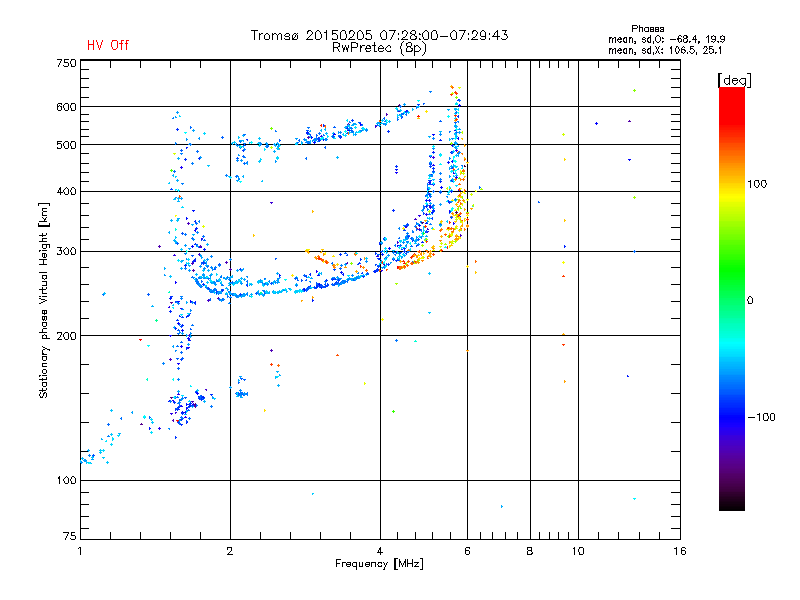Click the y-axis tick label '300'
Viewport: 800px width, 600px height.
[66, 251]
